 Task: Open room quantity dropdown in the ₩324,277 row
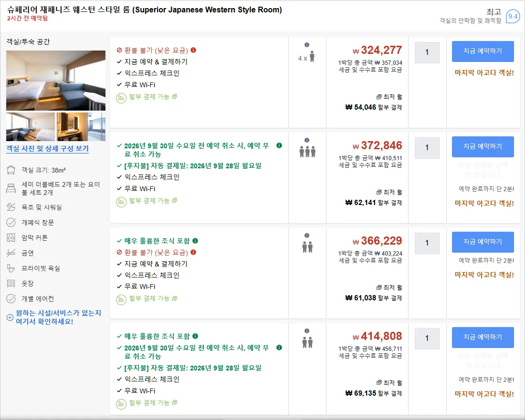(x=427, y=52)
